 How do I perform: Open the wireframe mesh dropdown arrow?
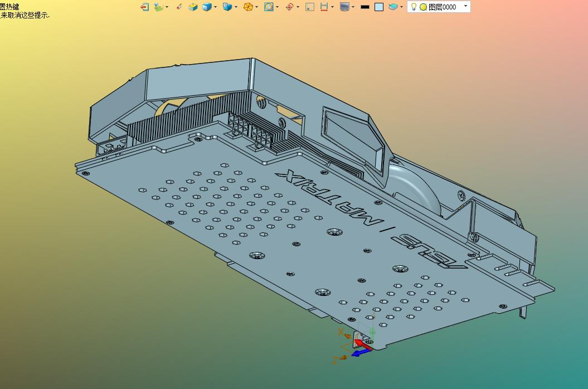coord(256,7)
